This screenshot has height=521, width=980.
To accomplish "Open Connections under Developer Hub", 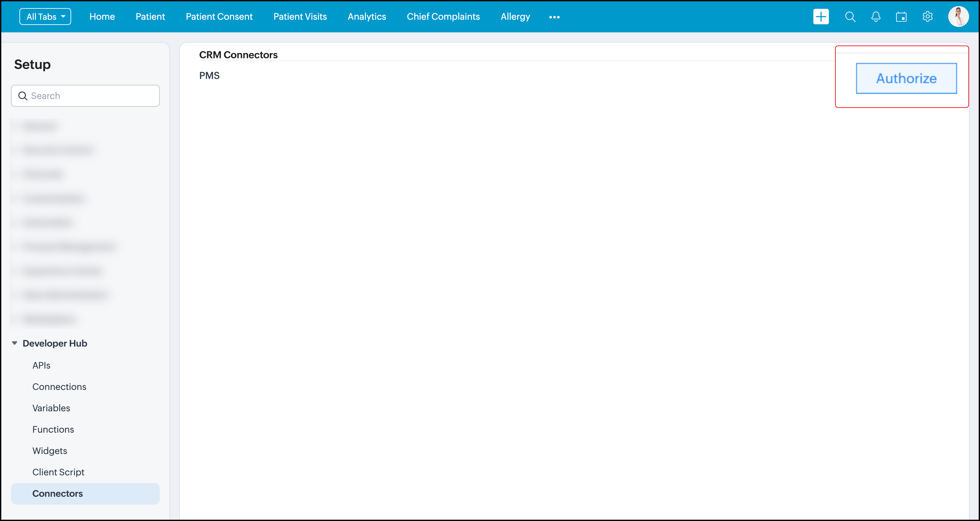I will (x=59, y=387).
